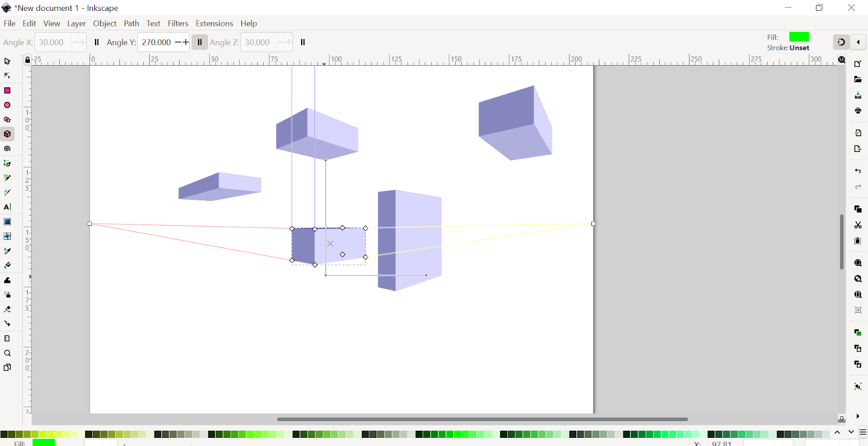The height and width of the screenshot is (446, 868).
Task: Print the document using printer icon
Action: point(858,111)
